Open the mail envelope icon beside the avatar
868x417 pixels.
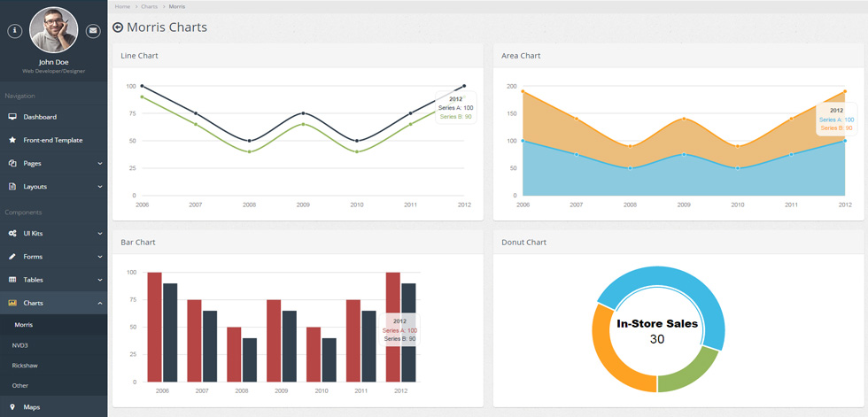click(93, 31)
